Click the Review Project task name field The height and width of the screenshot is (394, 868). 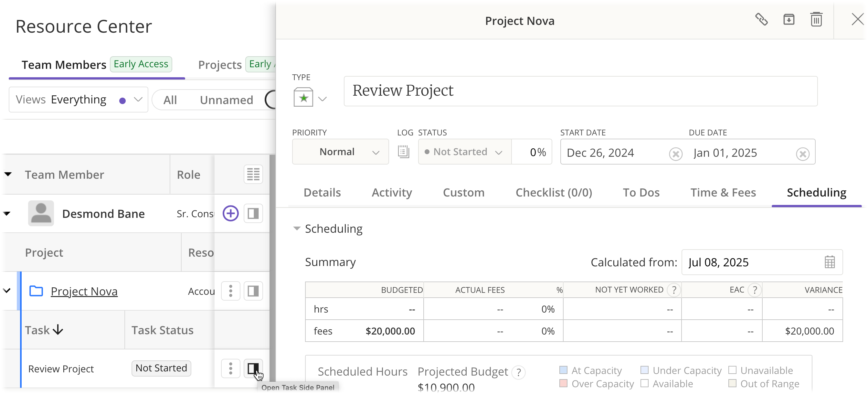tap(580, 91)
